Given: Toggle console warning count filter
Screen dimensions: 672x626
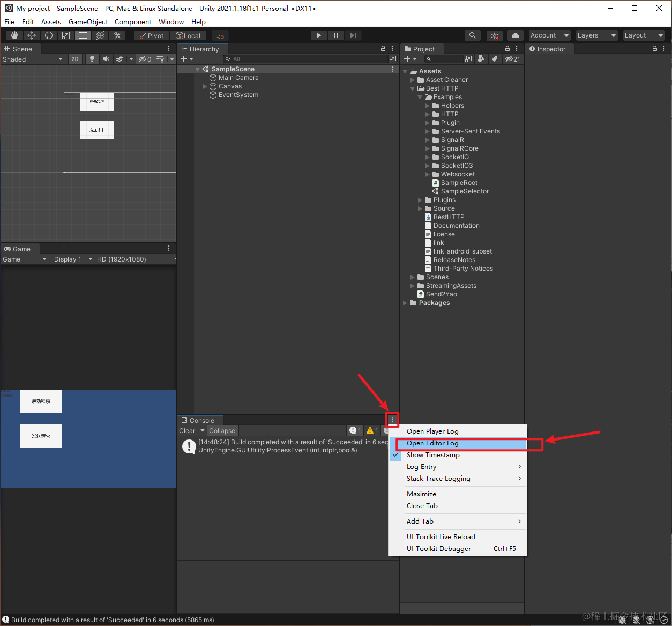Looking at the screenshot, I should (372, 431).
